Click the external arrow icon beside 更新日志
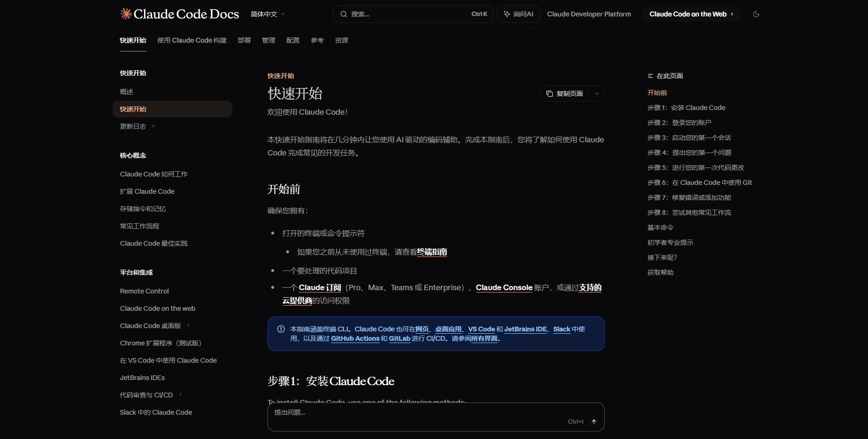The width and height of the screenshot is (868, 439). point(153,126)
